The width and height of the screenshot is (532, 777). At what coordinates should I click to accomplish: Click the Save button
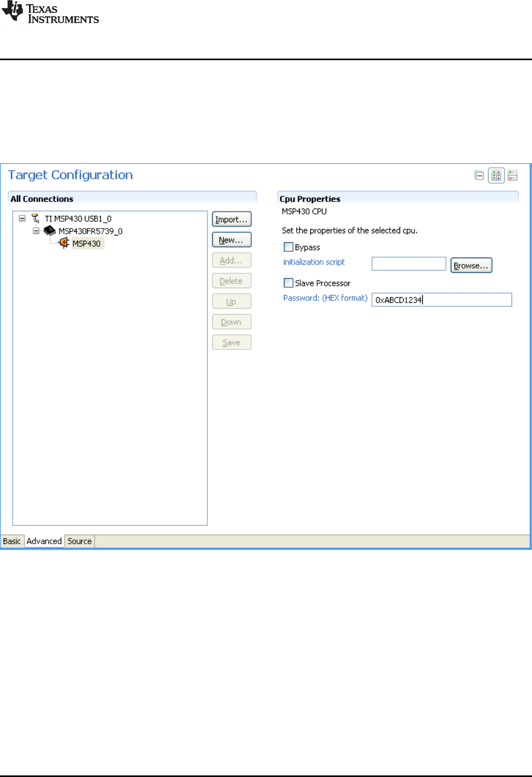click(232, 343)
